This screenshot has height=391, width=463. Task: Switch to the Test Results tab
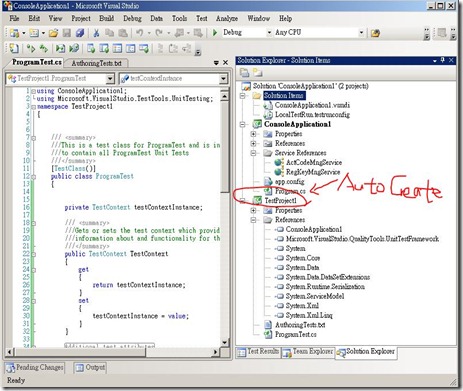(x=258, y=352)
